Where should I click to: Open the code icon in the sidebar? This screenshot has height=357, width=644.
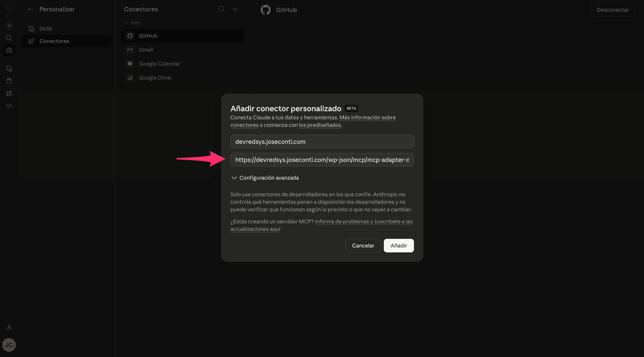tap(9, 106)
